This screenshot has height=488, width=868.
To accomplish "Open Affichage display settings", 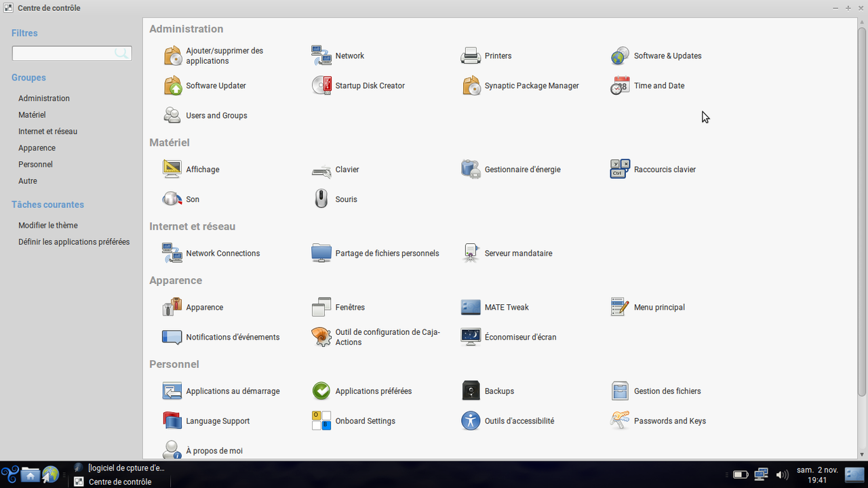I will (x=191, y=169).
